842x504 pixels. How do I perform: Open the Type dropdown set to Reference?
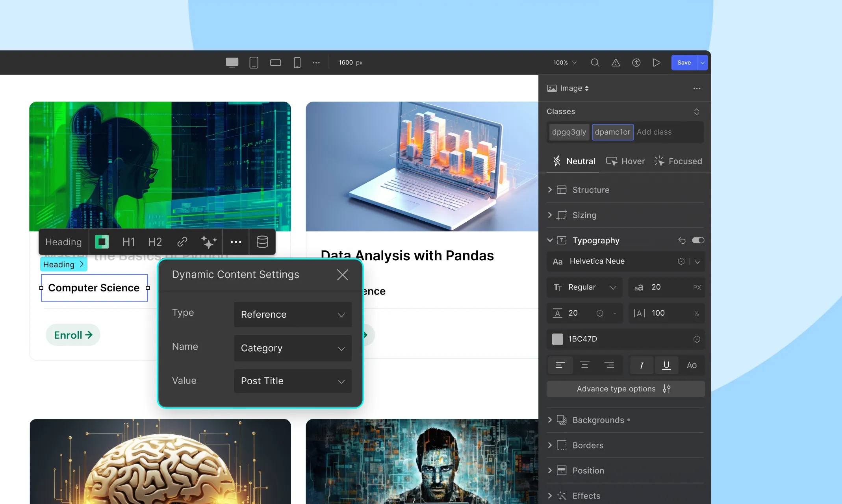pos(293,315)
